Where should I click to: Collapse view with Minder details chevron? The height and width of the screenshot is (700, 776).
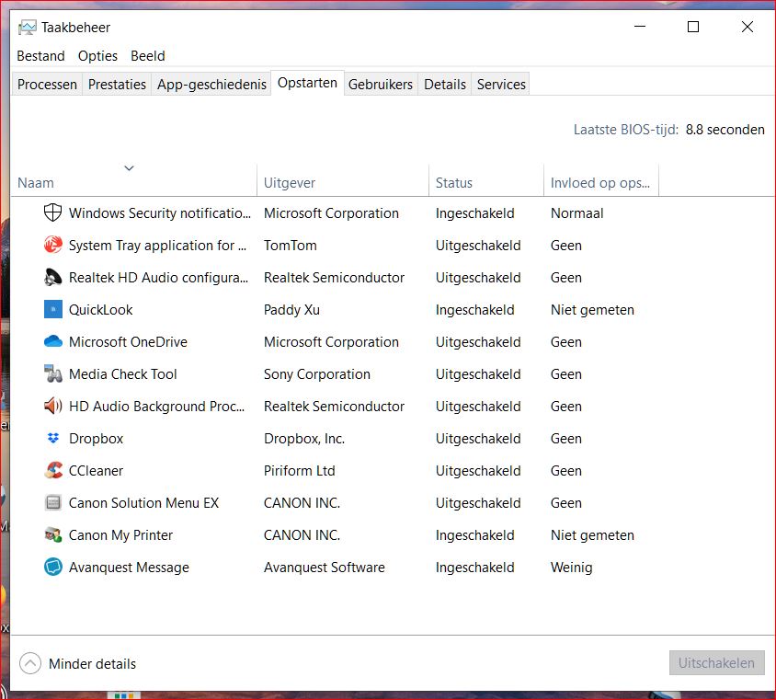pos(30,663)
